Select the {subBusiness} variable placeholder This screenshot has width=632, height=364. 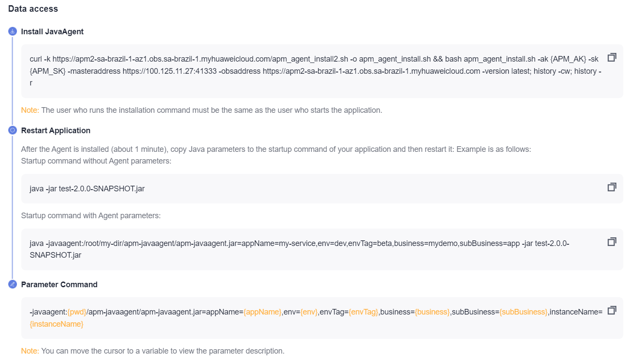coord(523,312)
